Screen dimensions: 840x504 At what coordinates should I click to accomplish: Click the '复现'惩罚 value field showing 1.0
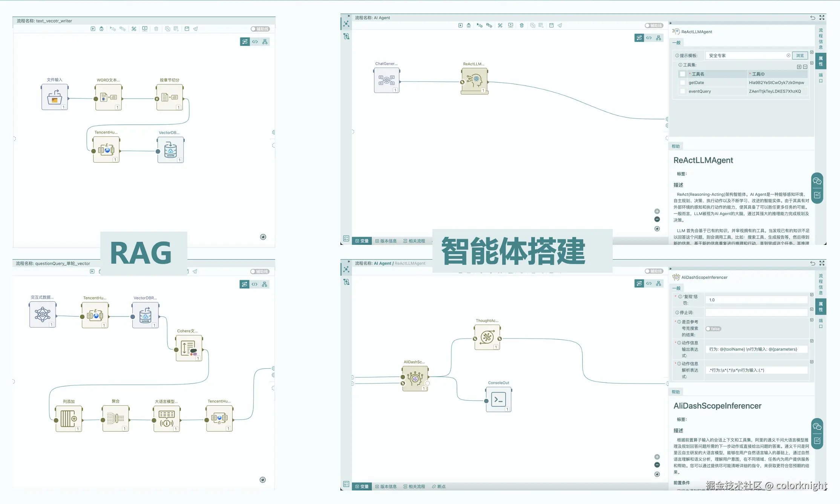[756, 300]
